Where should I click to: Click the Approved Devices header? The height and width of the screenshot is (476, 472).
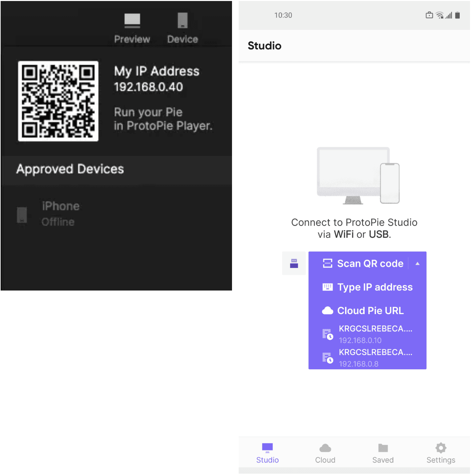point(116,170)
